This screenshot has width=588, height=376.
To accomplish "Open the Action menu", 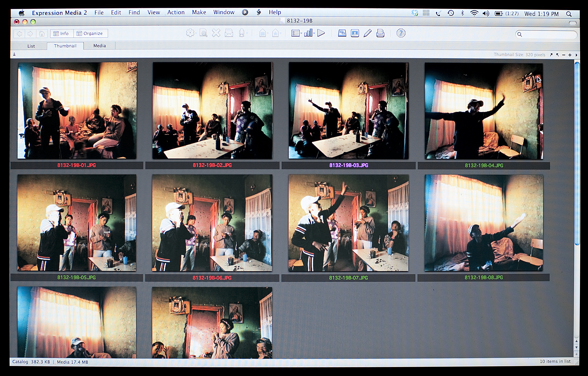I will 176,12.
